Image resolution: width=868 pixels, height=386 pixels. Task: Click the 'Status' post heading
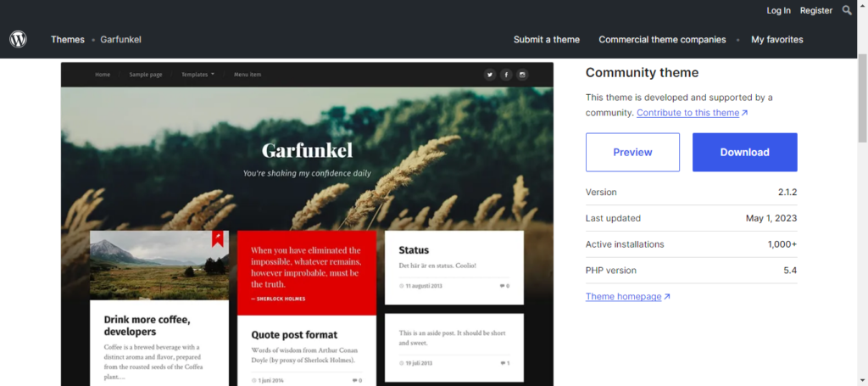pos(414,249)
